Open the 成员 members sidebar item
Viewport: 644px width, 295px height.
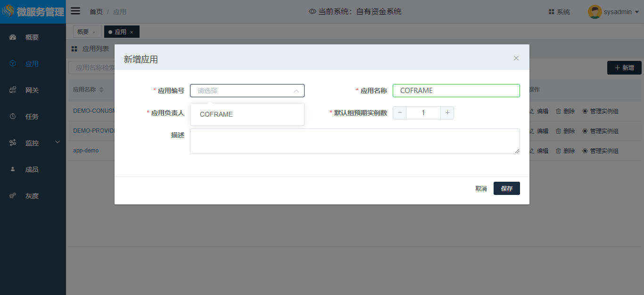point(32,169)
